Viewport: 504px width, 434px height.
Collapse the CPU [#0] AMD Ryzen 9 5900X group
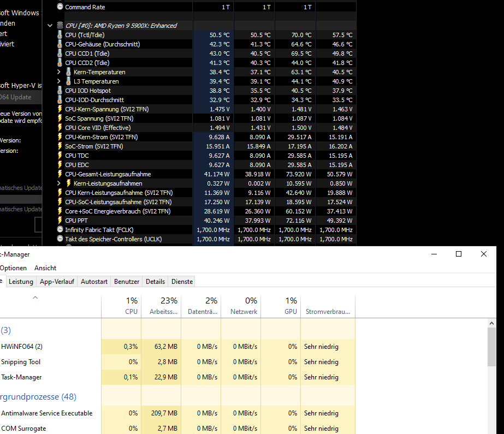pyautogui.click(x=50, y=25)
